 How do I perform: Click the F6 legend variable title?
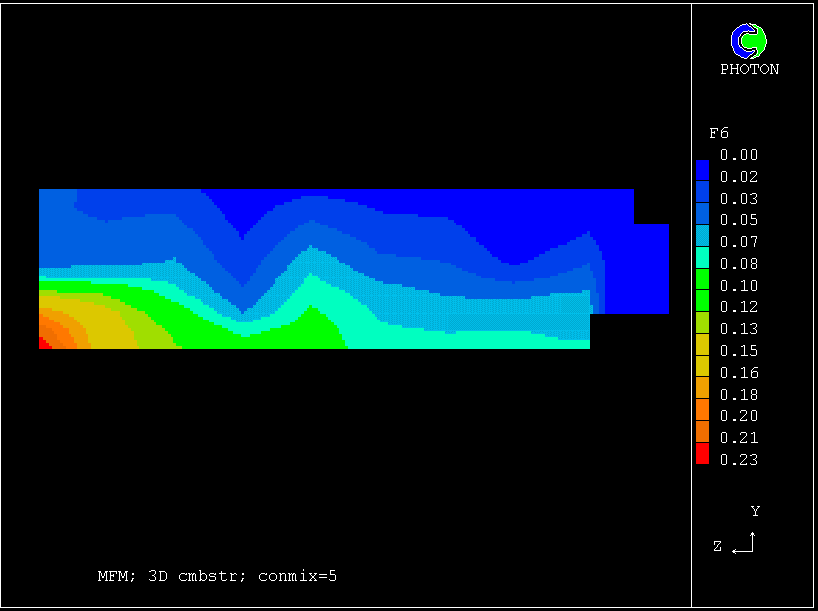718,133
